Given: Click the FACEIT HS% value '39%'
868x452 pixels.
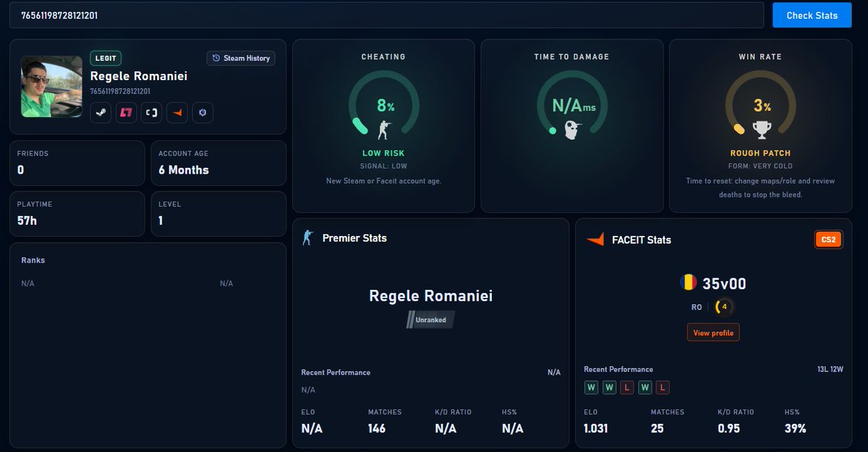Looking at the screenshot, I should [x=796, y=429].
